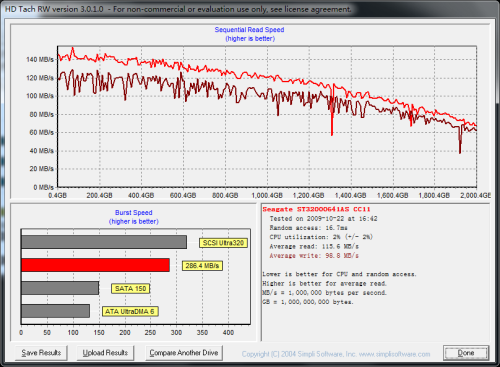Click the 80 MB/s axis label
This screenshot has height=367, width=500.
42,114
